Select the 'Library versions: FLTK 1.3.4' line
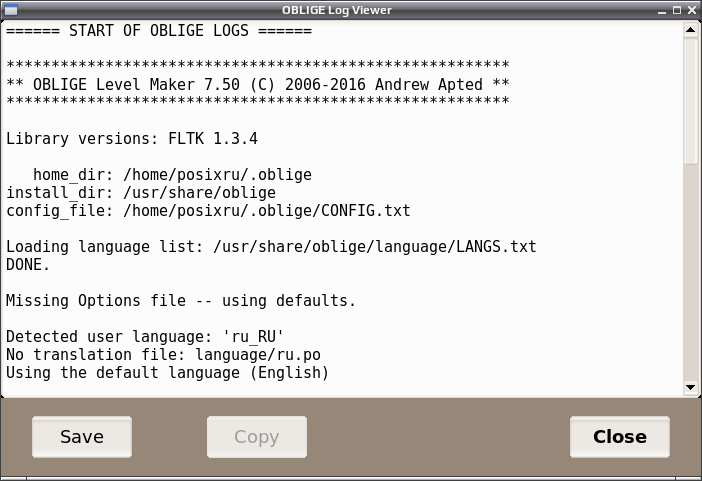 tap(132, 138)
